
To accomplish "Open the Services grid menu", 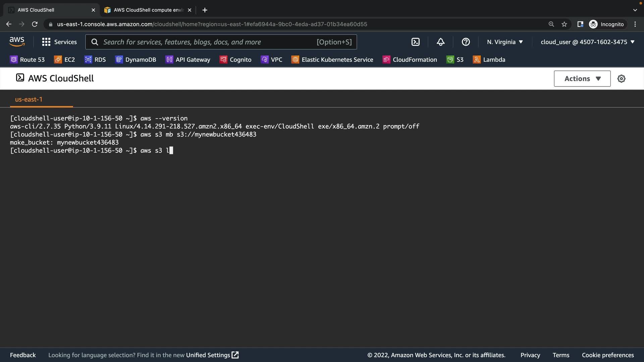I will (59, 42).
